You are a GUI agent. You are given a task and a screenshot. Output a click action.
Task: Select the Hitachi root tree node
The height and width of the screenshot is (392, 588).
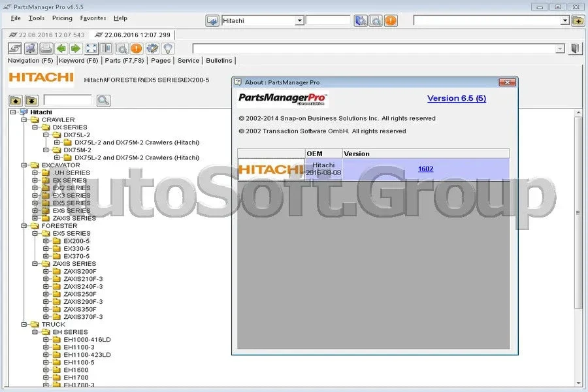(41, 112)
